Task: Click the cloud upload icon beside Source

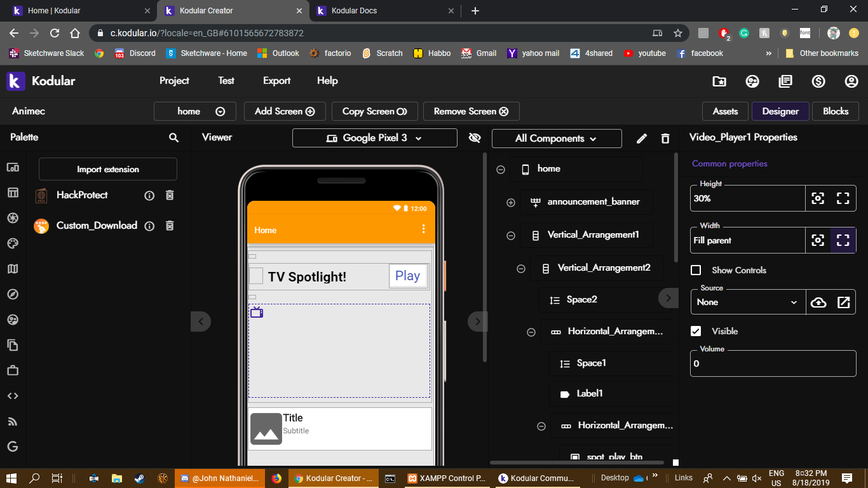Action: pos(820,302)
